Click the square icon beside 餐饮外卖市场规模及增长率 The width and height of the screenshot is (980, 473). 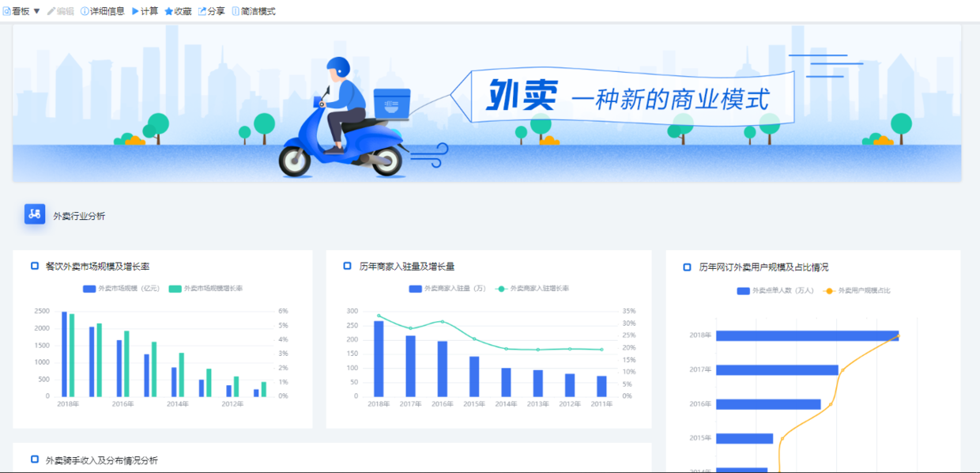(x=35, y=266)
